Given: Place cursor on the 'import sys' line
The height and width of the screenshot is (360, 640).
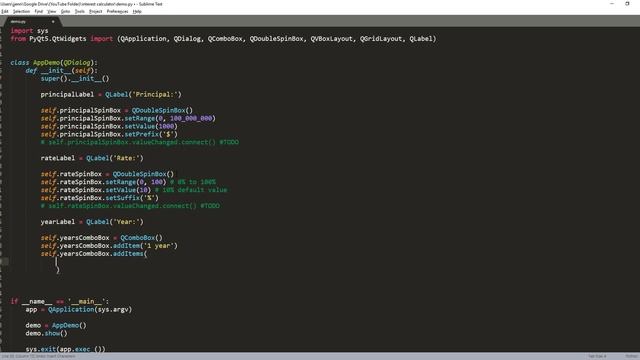Looking at the screenshot, I should (29, 31).
